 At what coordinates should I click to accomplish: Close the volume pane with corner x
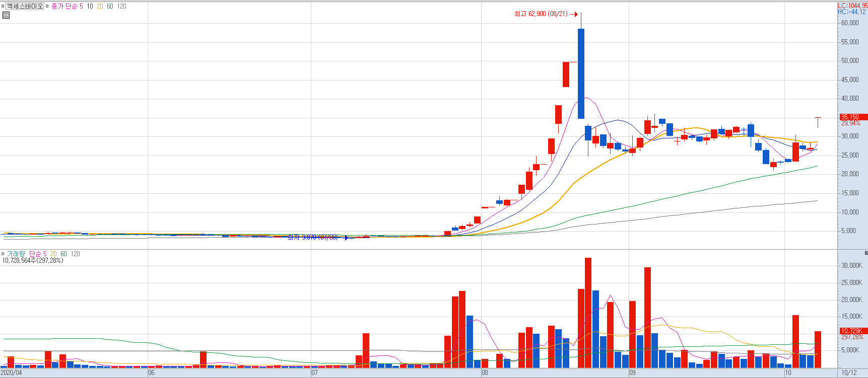866,253
